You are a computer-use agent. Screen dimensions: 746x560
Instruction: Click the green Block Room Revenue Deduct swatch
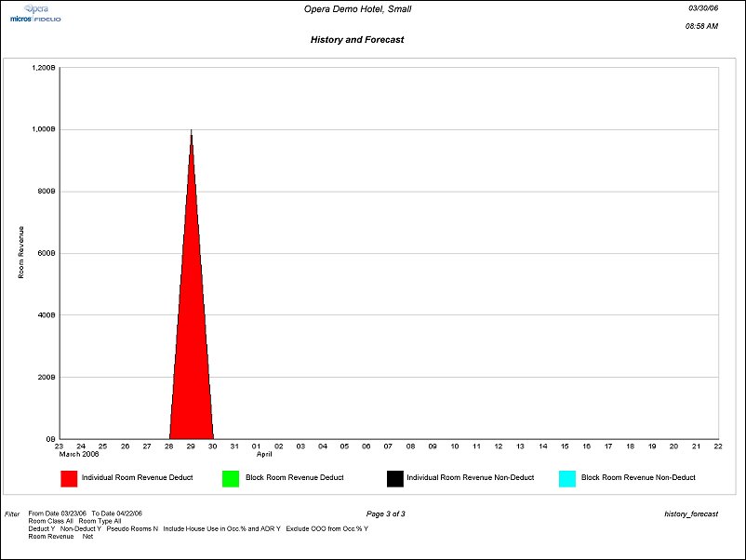tap(231, 478)
